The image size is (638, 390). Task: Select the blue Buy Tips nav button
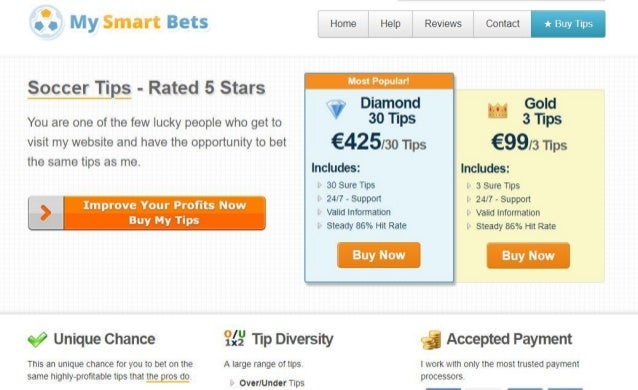click(x=568, y=24)
